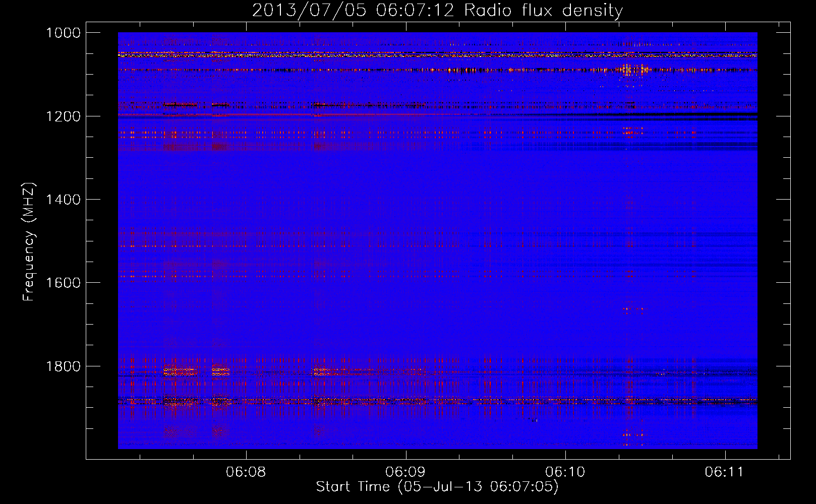Click the 1200 frequency tick label
The width and height of the screenshot is (816, 504).
point(63,116)
